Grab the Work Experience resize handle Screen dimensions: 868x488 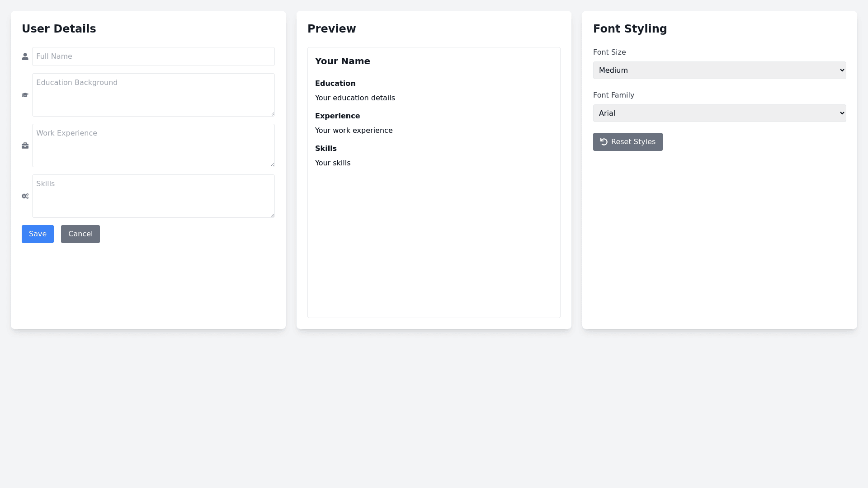click(272, 164)
